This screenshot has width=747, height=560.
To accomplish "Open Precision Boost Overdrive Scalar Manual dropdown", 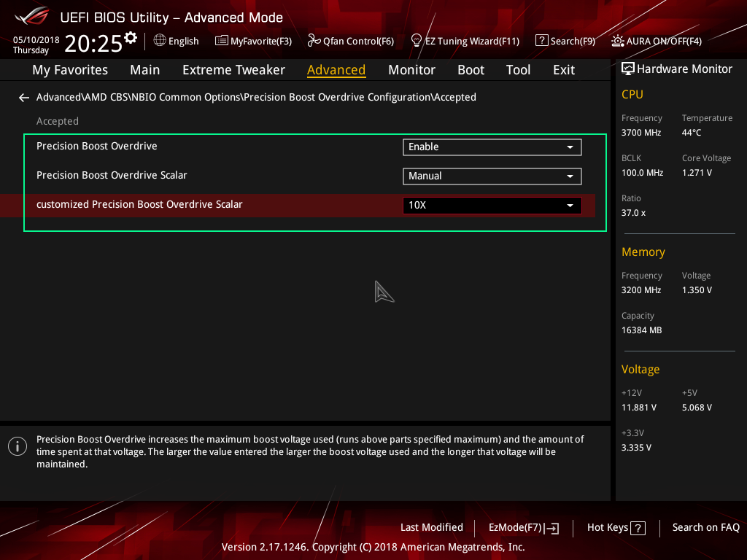I will tap(492, 176).
